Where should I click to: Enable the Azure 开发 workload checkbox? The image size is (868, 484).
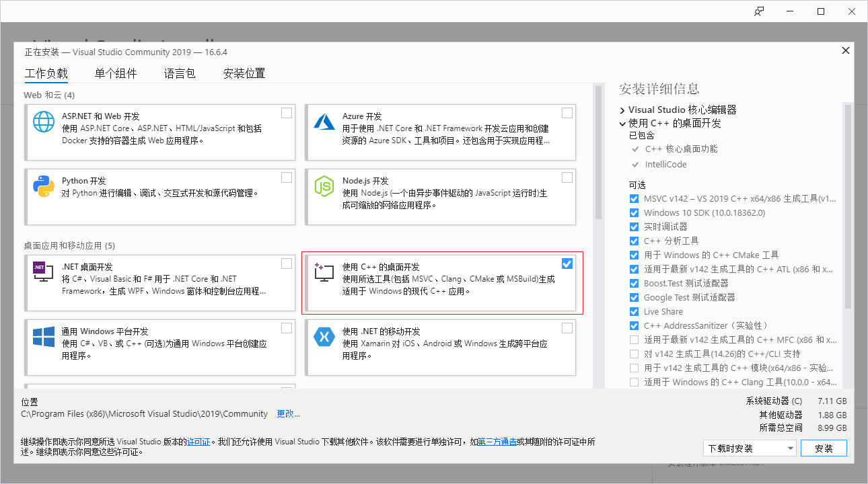click(567, 113)
